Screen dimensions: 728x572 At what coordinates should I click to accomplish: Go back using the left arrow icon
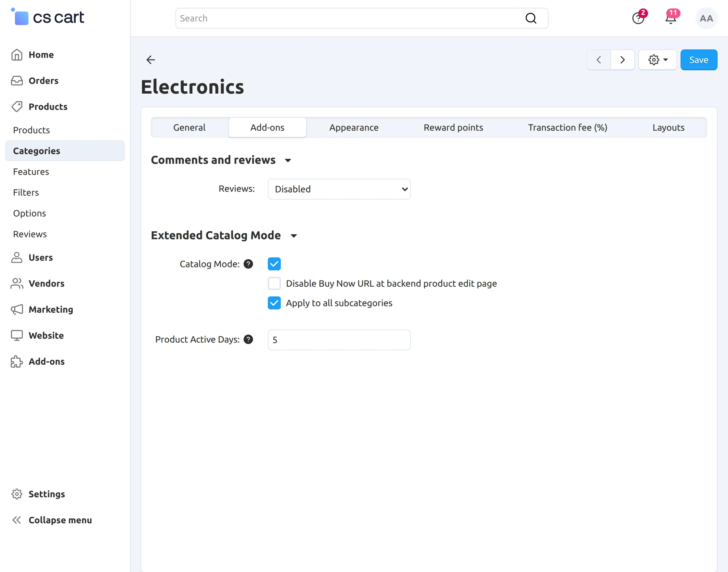pos(151,59)
